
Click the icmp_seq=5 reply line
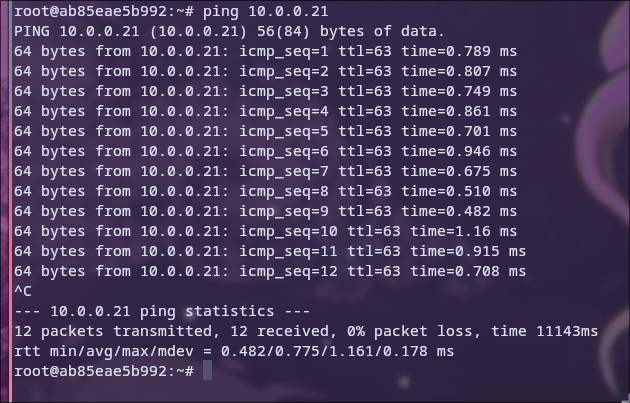click(266, 131)
